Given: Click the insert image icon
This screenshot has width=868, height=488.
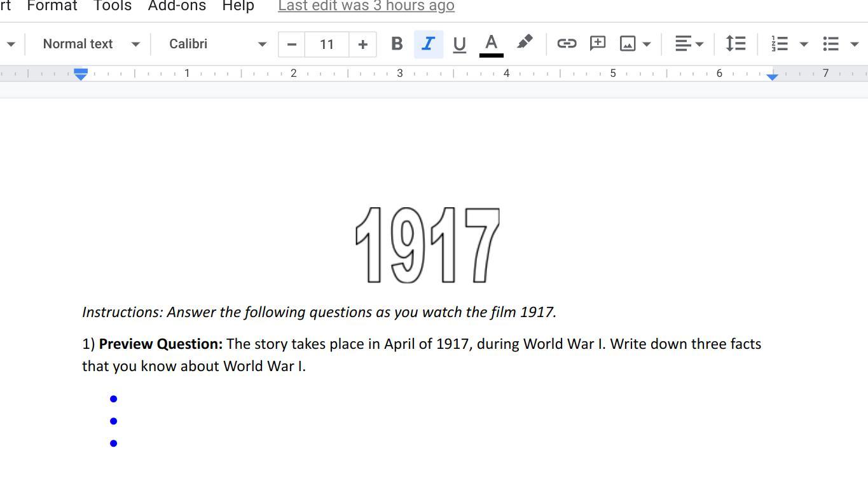Looking at the screenshot, I should pyautogui.click(x=628, y=44).
